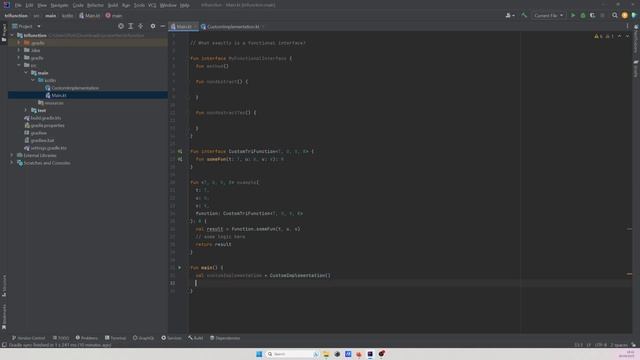The width and height of the screenshot is (640, 360).
Task: Click the Stop button in run toolbar
Action: coord(602,16)
